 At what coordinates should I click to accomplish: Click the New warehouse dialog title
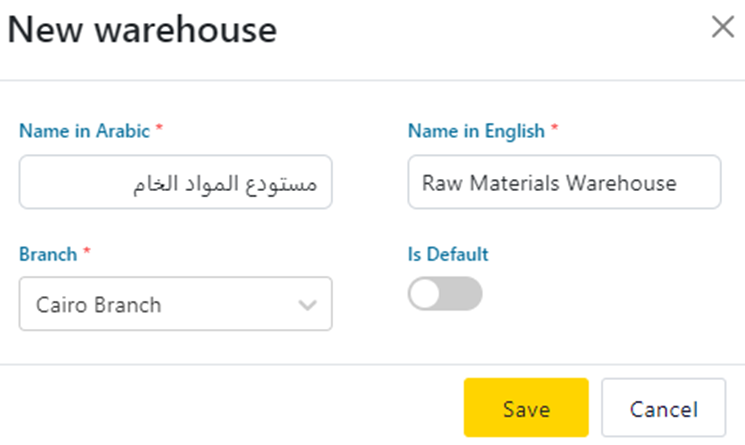[x=142, y=29]
